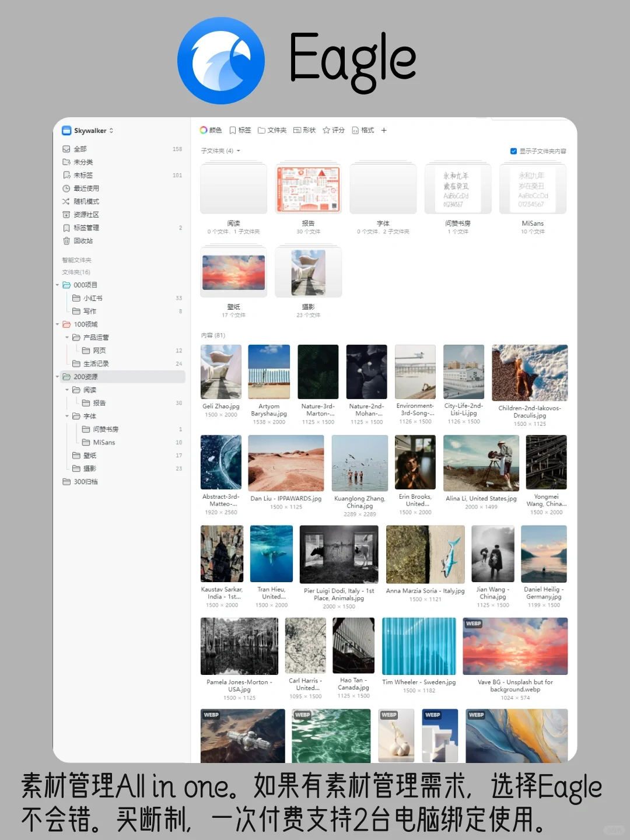Collapse the 200资源 folder tree

tap(57, 377)
